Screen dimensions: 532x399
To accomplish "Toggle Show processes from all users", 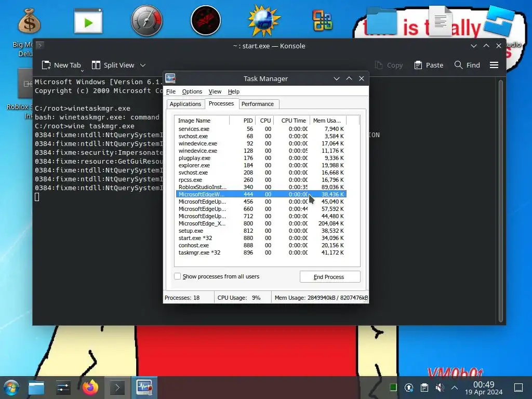I will click(x=178, y=276).
